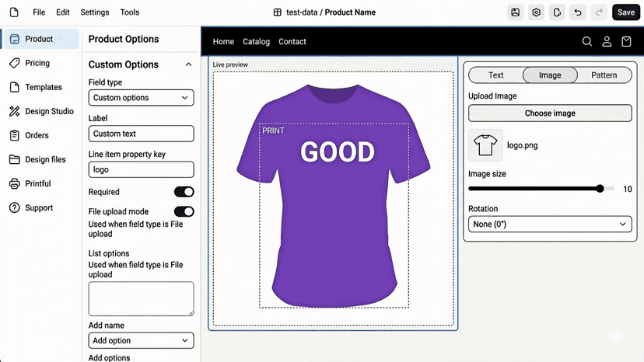Open the Tools menu
This screenshot has height=362, width=644.
tap(129, 12)
